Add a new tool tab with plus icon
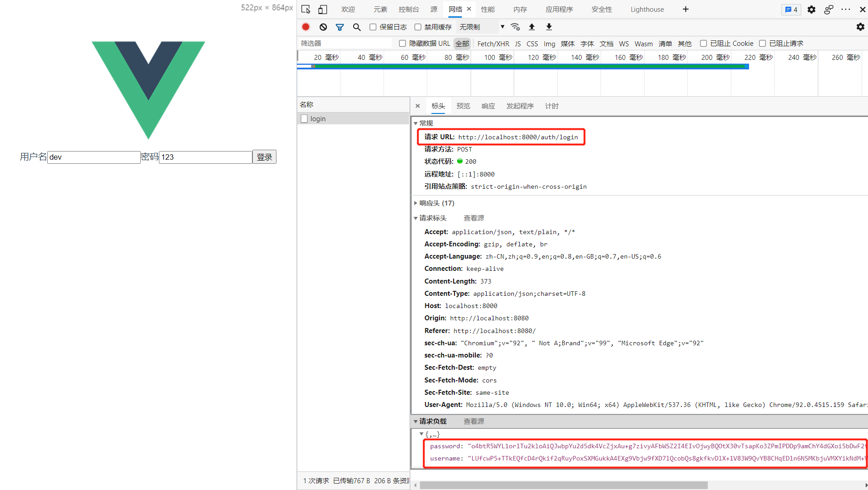868x490 pixels. (x=686, y=9)
